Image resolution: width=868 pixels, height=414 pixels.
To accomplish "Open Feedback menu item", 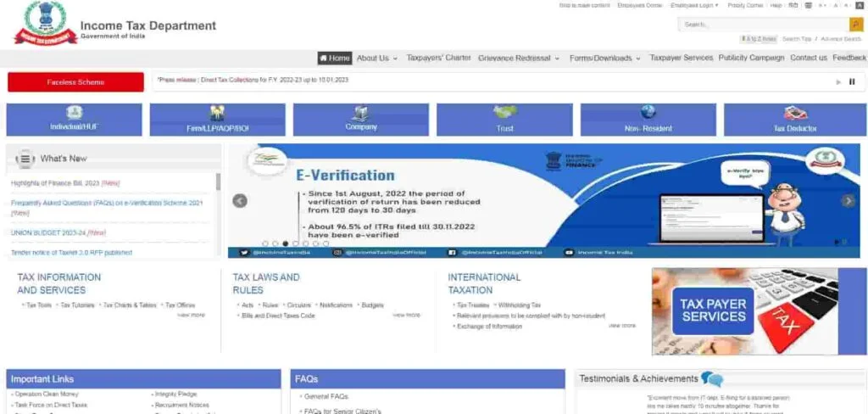I will pos(849,58).
